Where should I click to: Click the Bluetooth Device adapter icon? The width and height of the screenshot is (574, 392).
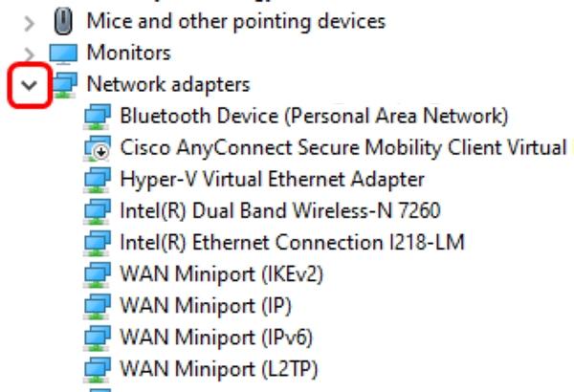tap(97, 117)
